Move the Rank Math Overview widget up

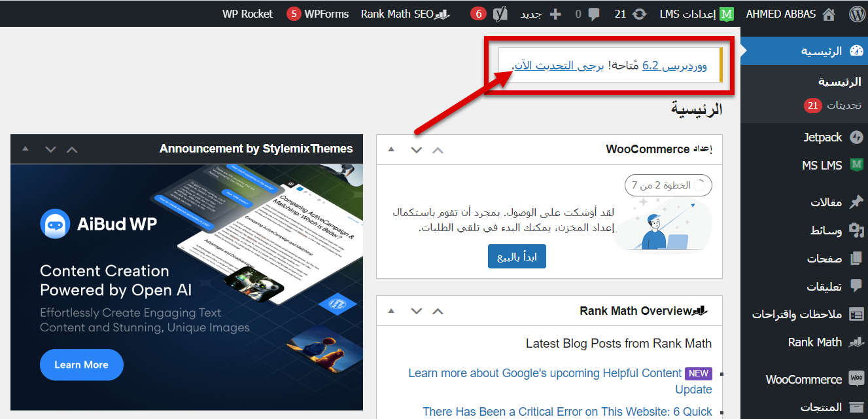(438, 311)
